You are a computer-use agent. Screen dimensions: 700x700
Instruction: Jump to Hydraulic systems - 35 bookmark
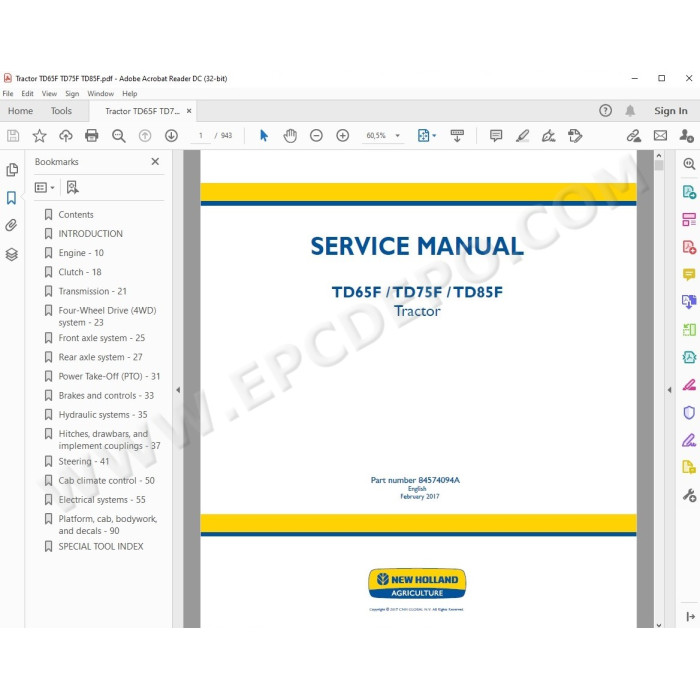(x=103, y=415)
